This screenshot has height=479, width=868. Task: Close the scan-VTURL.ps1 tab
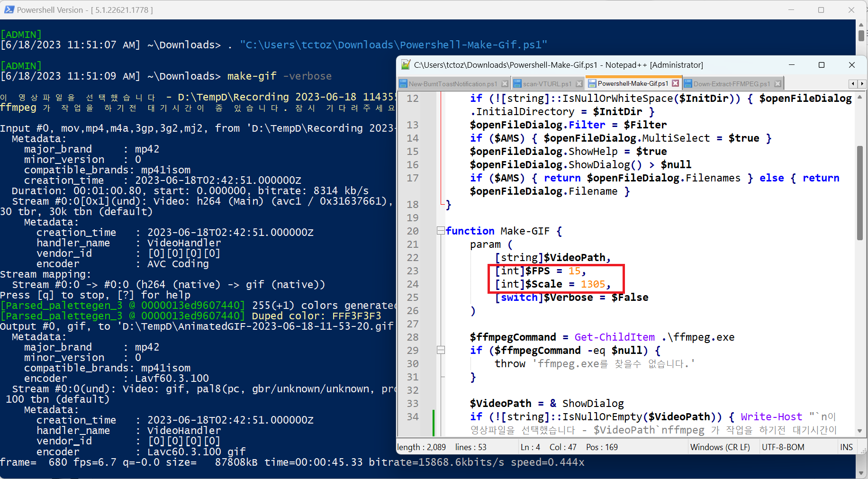coord(579,84)
